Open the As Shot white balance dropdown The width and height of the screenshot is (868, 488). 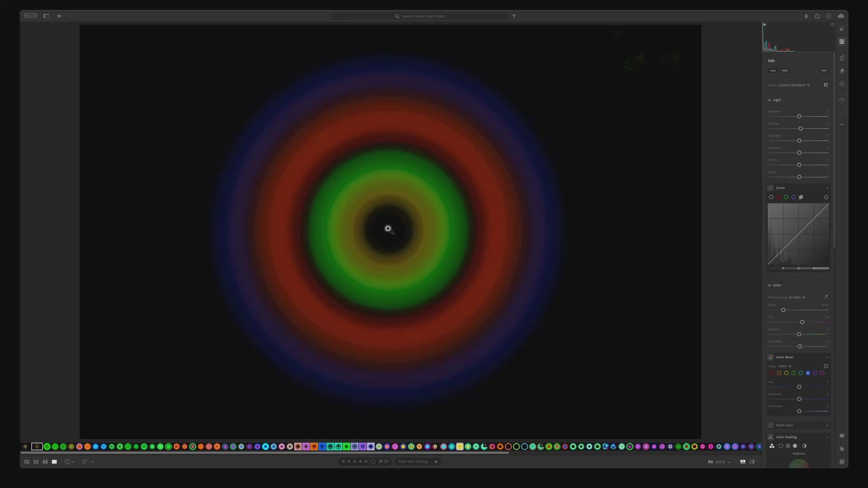pos(797,297)
